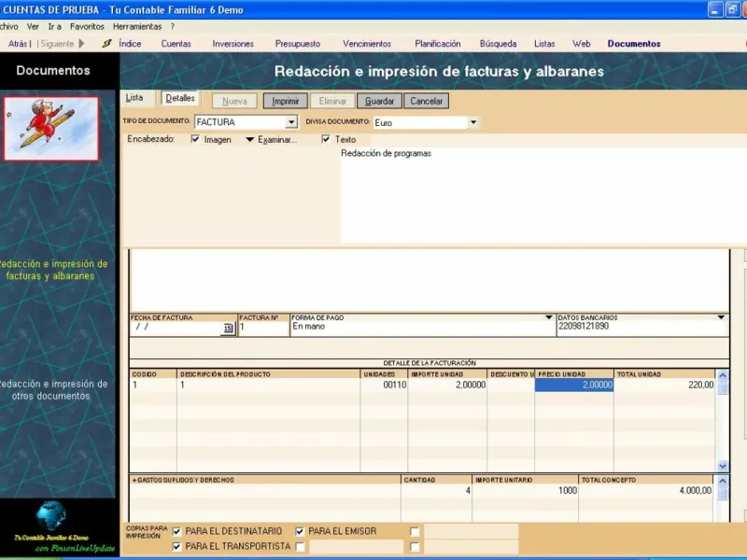Click the Imprimir button
This screenshot has height=560, width=747.
point(286,101)
